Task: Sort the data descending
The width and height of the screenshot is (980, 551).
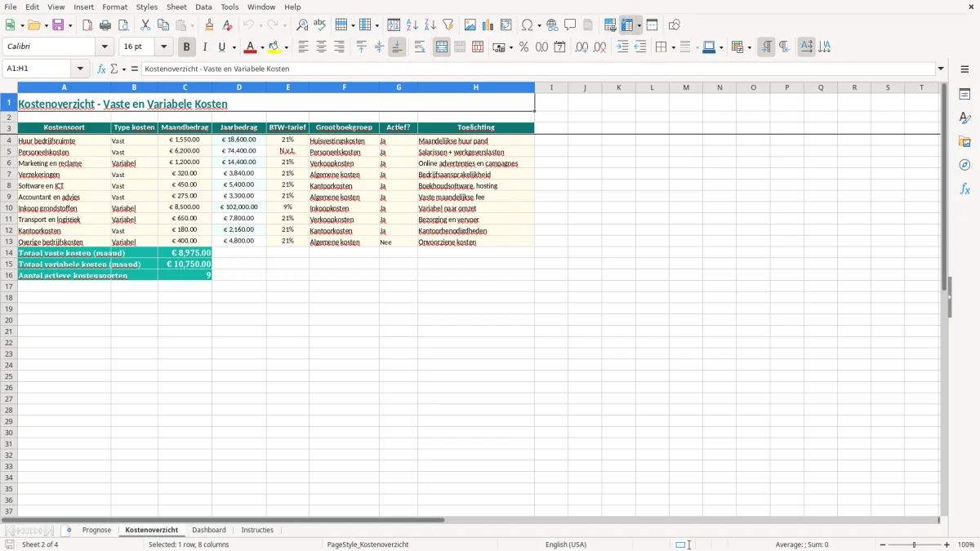Action: (x=430, y=25)
